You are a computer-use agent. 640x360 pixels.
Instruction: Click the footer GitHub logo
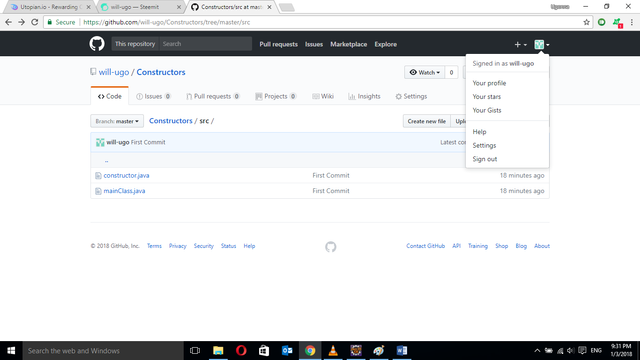[x=331, y=247]
